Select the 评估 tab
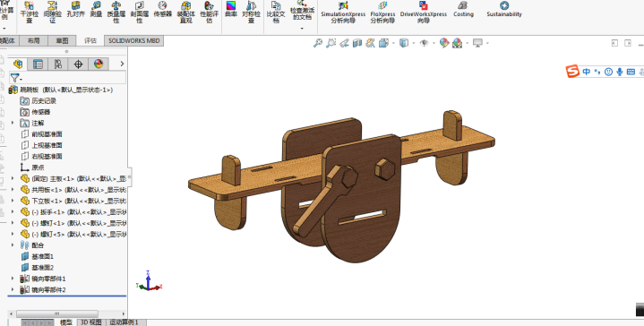 coord(90,40)
